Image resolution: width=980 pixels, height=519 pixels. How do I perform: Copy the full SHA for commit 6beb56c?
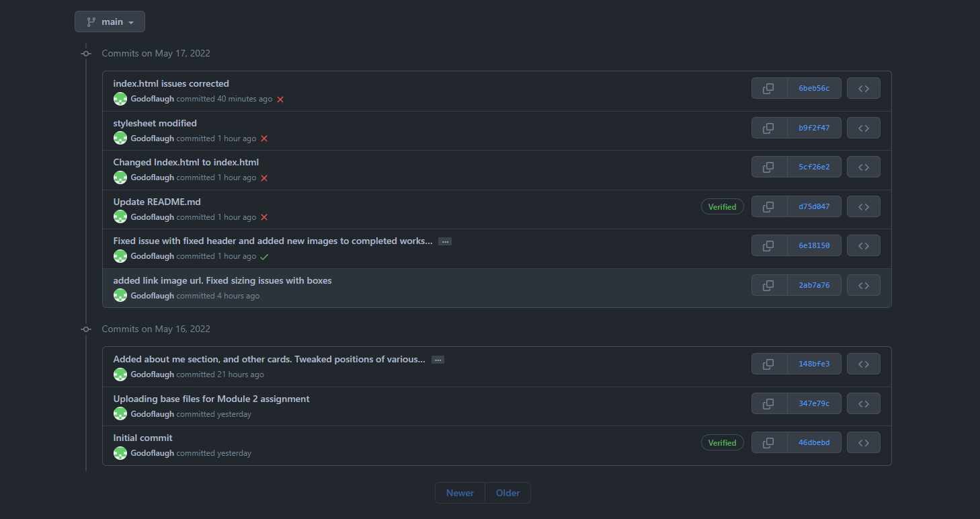point(768,87)
